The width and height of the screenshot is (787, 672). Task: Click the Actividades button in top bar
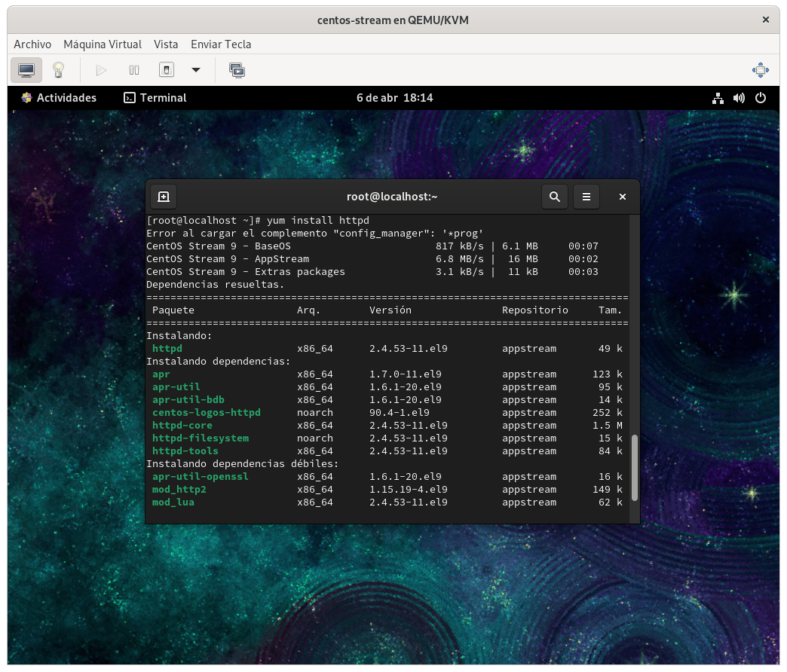[x=59, y=98]
